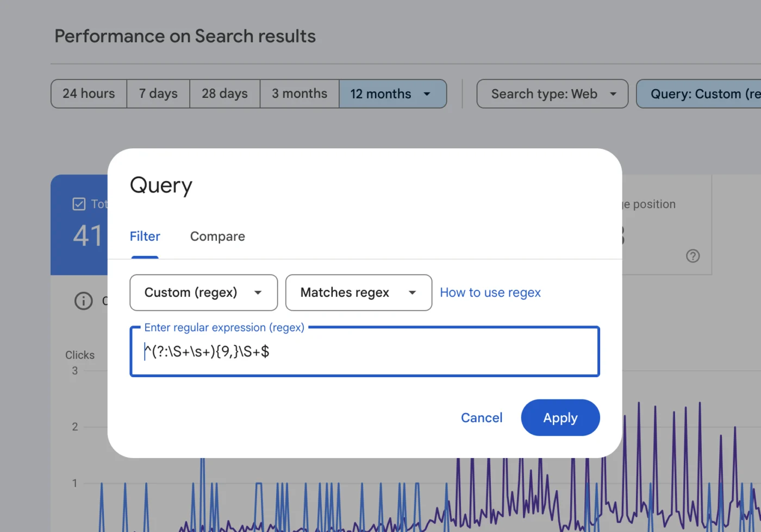Expand the Matches regex dropdown
The height and width of the screenshot is (532, 761).
359,292
